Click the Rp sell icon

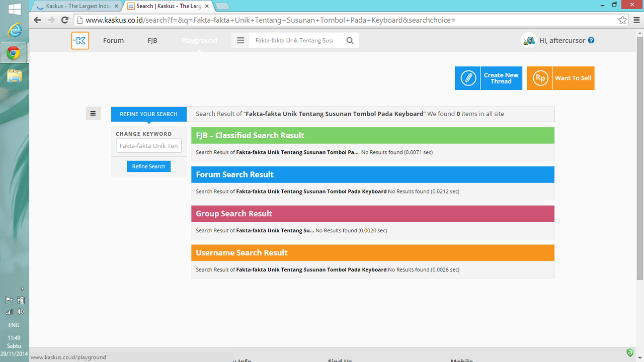pyautogui.click(x=540, y=78)
